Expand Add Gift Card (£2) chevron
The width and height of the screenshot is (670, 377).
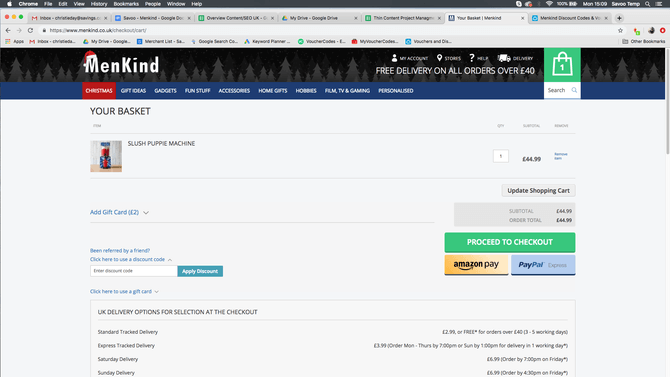[x=146, y=212]
